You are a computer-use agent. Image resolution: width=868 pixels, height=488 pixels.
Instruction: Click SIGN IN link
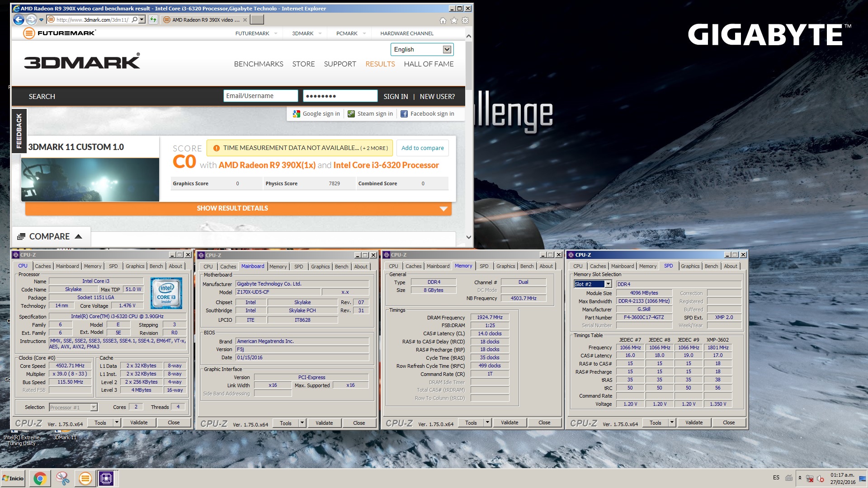click(396, 96)
